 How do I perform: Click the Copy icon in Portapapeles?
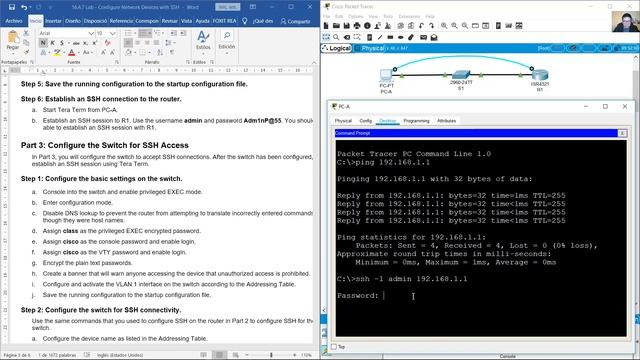pos(26,43)
